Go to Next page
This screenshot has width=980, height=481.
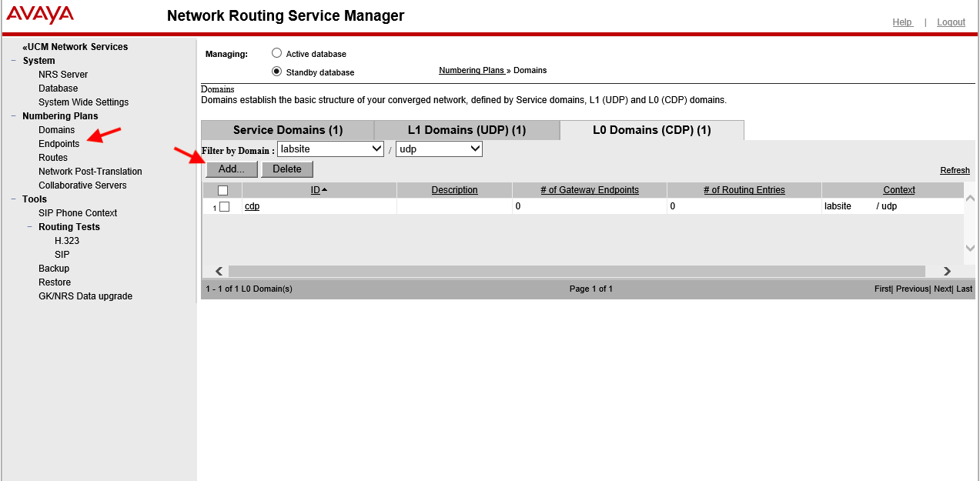coord(943,289)
